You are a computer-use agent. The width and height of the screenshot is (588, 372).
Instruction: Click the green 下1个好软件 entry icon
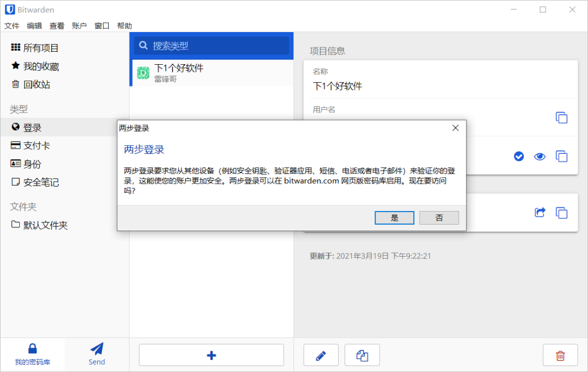click(x=143, y=73)
